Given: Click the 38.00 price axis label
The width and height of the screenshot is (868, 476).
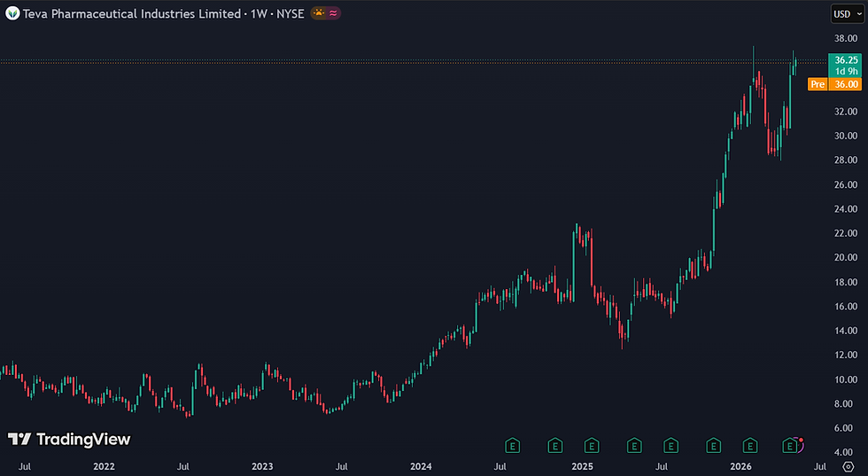Looking at the screenshot, I should [846, 38].
